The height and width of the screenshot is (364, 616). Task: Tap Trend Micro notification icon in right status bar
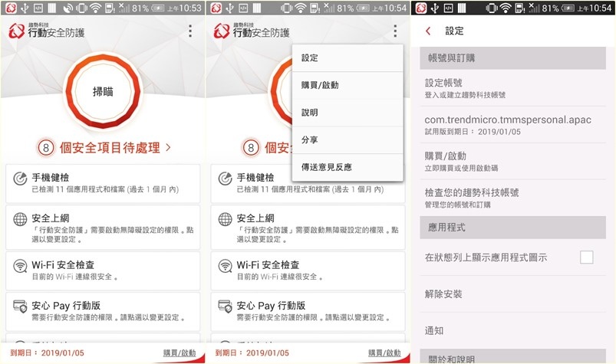(x=420, y=8)
